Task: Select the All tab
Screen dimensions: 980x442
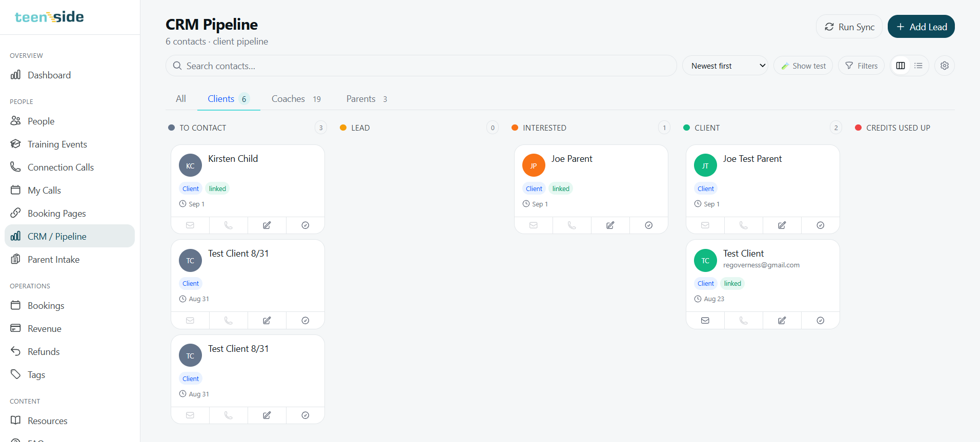Action: (181, 99)
